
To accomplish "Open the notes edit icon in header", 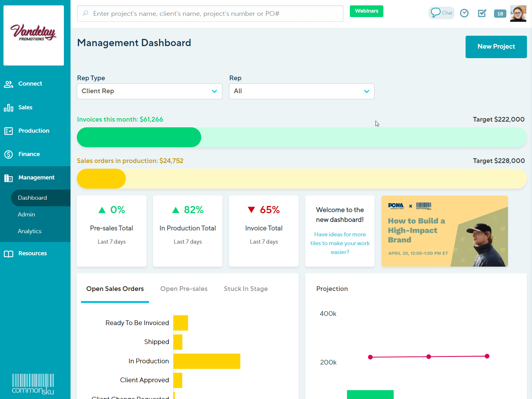I will pos(482,13).
